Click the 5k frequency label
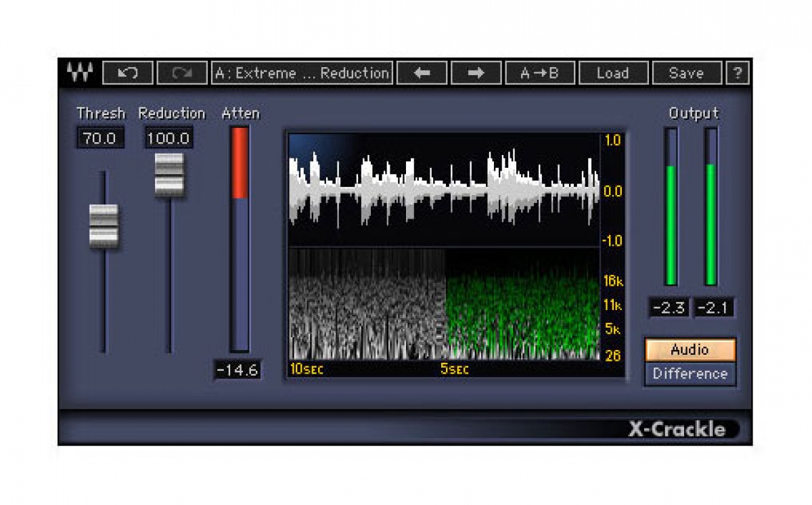Screen dimensions: 812x505 pyautogui.click(x=612, y=329)
